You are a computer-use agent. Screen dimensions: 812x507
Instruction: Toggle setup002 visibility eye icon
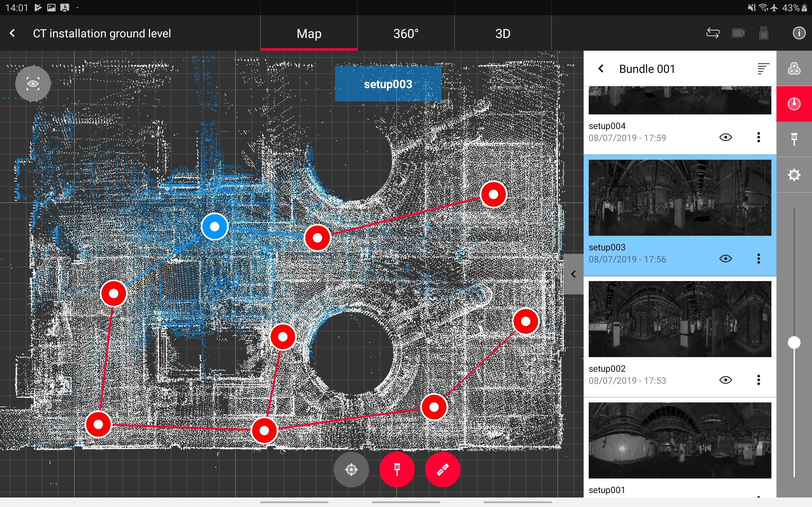[x=725, y=380]
